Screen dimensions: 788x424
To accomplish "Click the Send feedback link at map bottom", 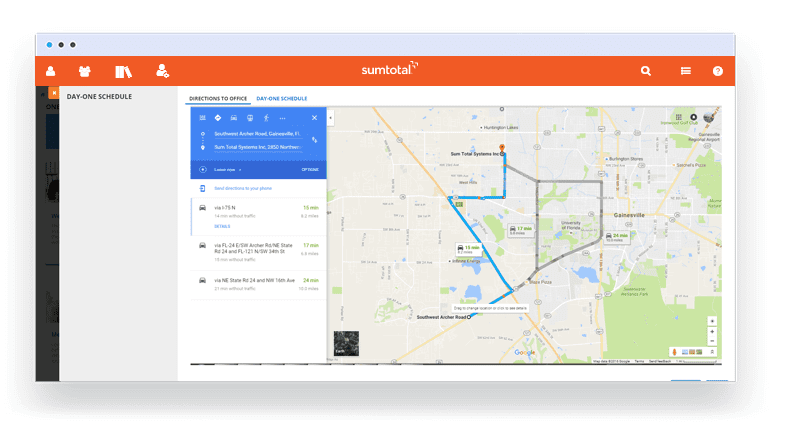I will pyautogui.click(x=660, y=361).
